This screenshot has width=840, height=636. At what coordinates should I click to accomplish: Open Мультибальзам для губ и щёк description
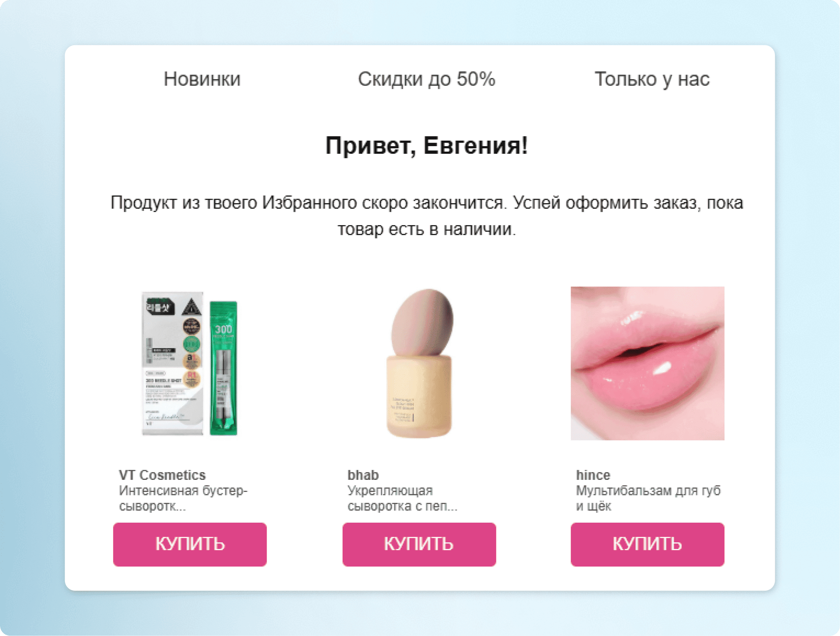coord(648,498)
